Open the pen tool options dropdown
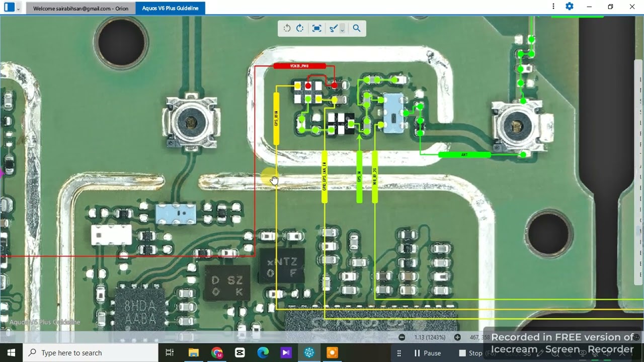The height and width of the screenshot is (362, 644). point(342,29)
